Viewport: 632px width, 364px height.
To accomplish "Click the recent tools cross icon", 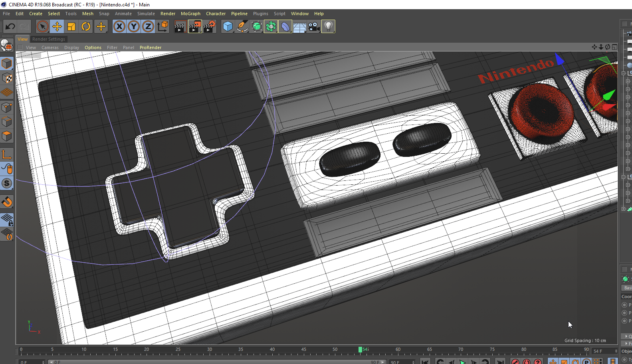I will (x=101, y=27).
